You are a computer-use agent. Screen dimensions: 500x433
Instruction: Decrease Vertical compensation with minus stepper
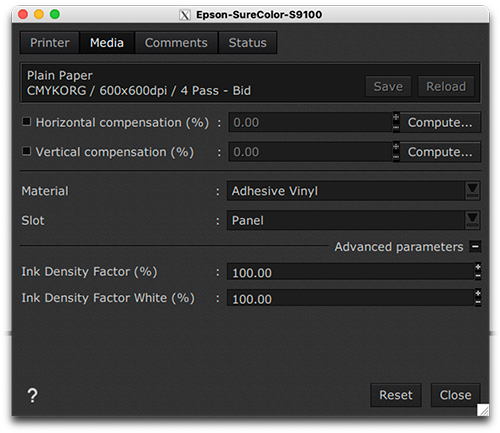[x=396, y=157]
